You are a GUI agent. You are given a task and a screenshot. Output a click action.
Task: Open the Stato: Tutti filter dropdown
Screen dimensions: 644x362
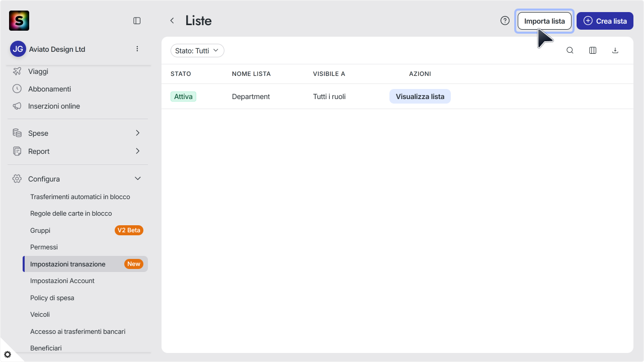coord(197,50)
